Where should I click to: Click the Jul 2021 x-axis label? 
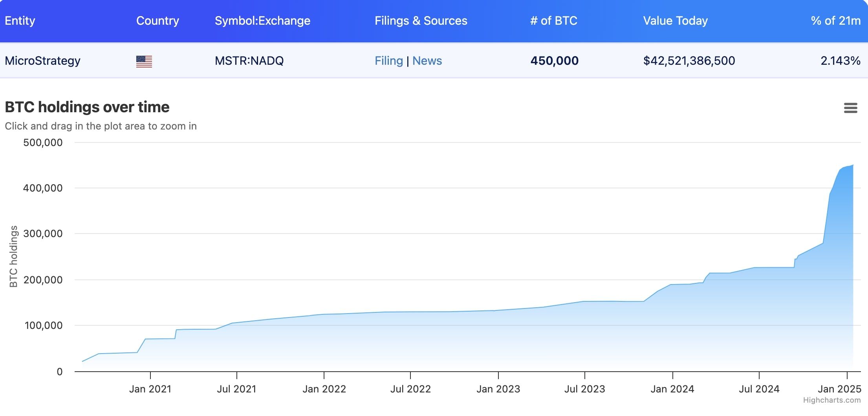click(x=237, y=389)
